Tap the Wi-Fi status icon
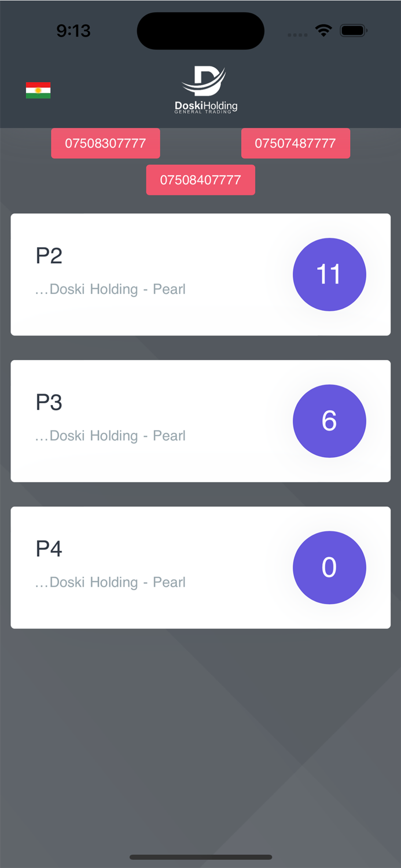 click(323, 31)
